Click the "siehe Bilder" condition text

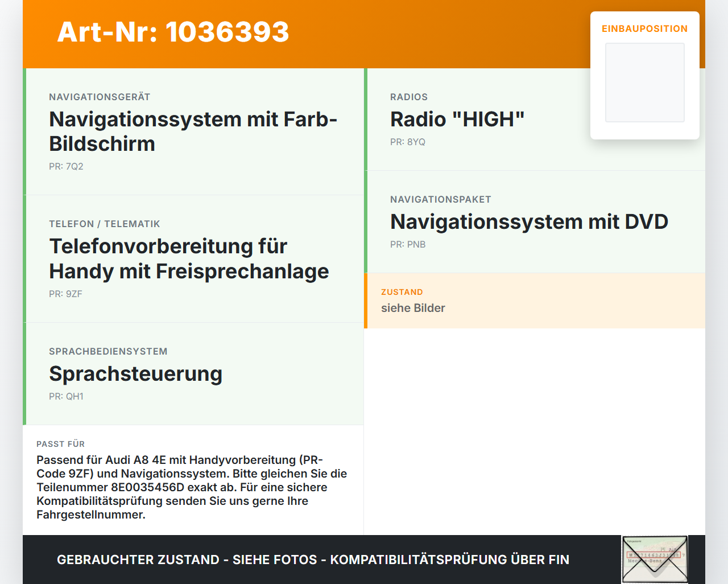coord(413,308)
